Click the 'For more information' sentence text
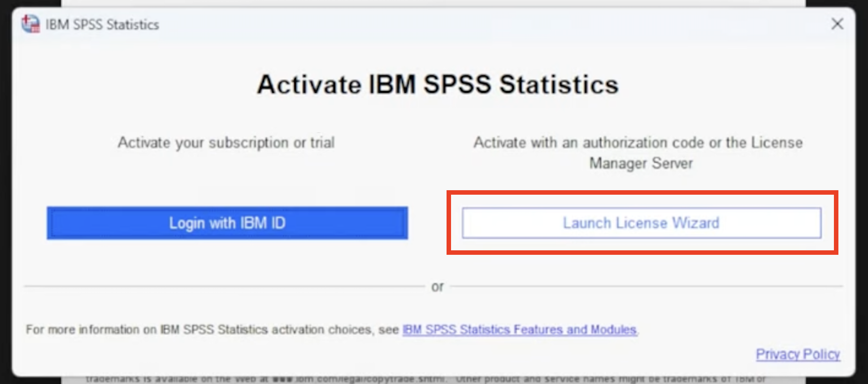868x384 pixels. pyautogui.click(x=212, y=330)
